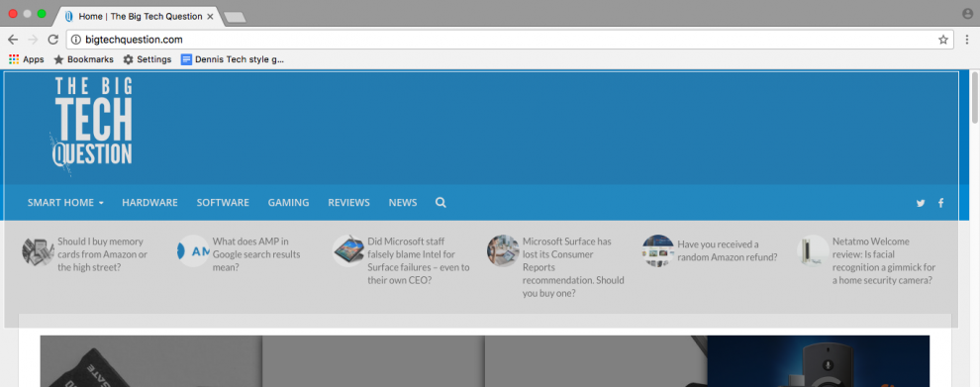
Task: Bookmark page with the star icon
Action: [943, 40]
